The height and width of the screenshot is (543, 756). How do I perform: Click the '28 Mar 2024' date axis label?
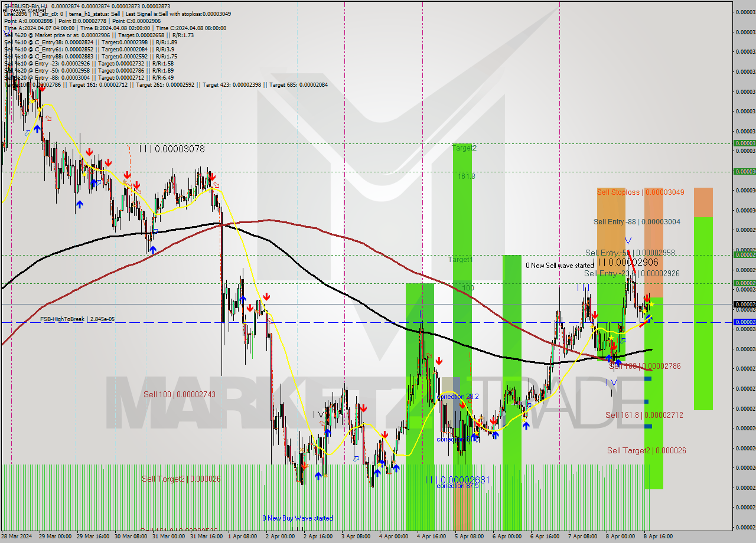pos(17,537)
